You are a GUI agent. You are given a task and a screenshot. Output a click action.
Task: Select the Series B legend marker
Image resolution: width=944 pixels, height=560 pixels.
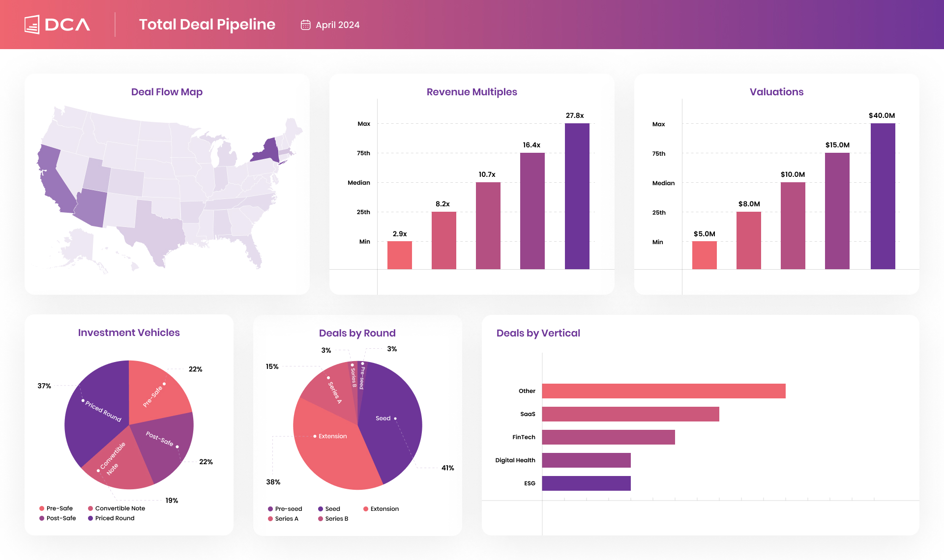coord(321,519)
